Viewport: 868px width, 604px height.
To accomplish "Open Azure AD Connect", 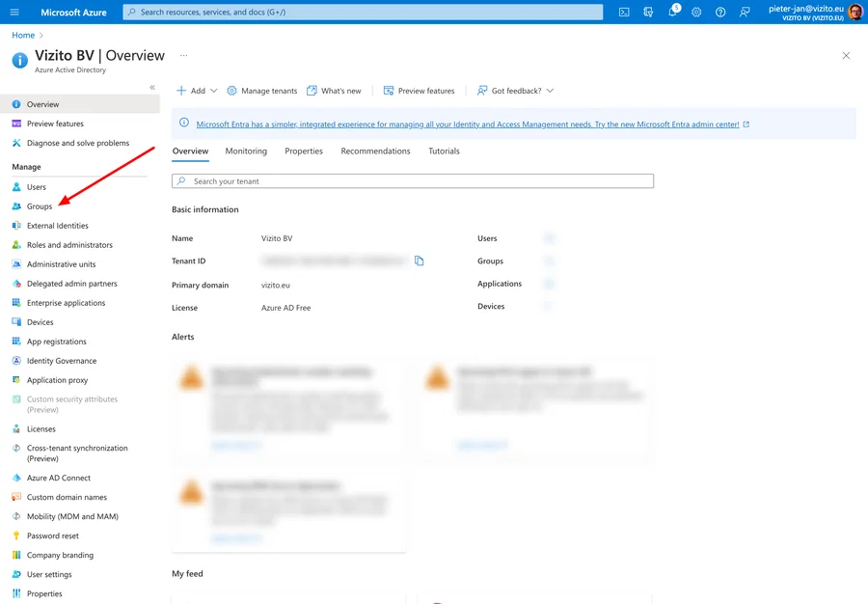I will tap(62, 477).
